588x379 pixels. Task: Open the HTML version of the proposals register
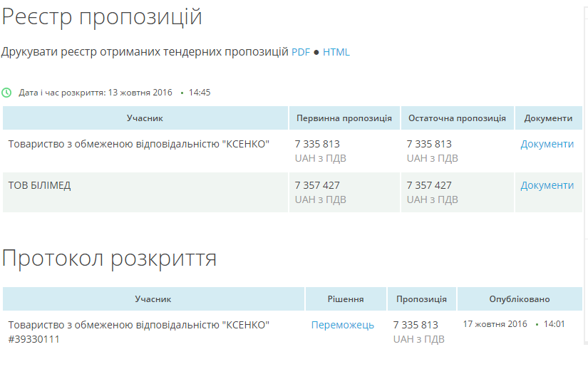pyautogui.click(x=336, y=52)
